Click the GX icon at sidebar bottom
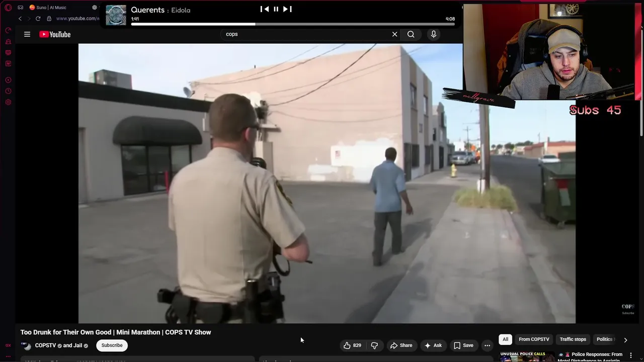The height and width of the screenshot is (362, 644). click(8, 345)
